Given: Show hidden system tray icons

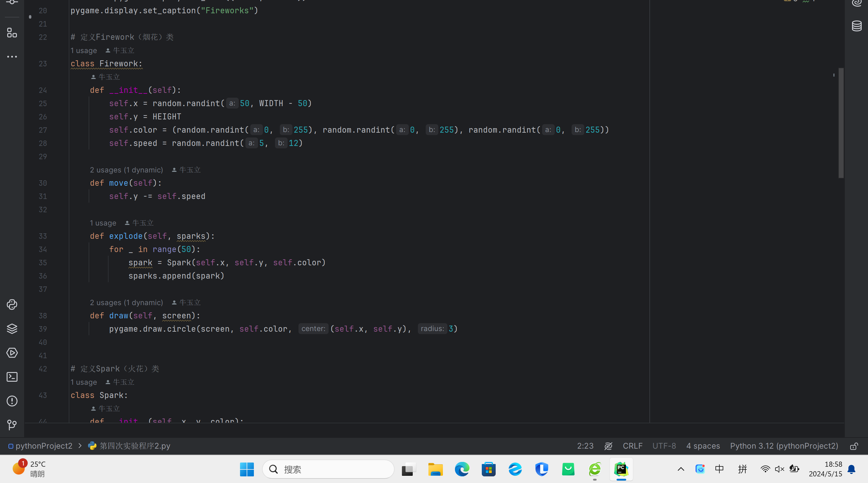Looking at the screenshot, I should pos(681,469).
